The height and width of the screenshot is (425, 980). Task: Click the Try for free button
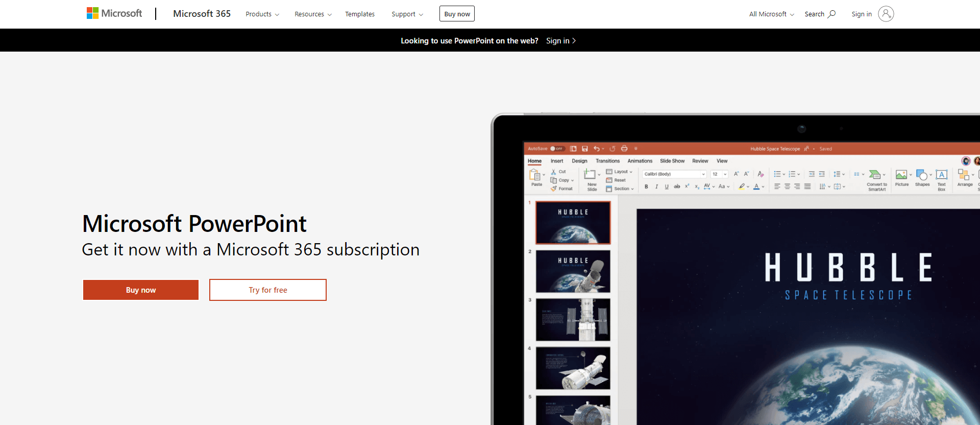tap(268, 290)
